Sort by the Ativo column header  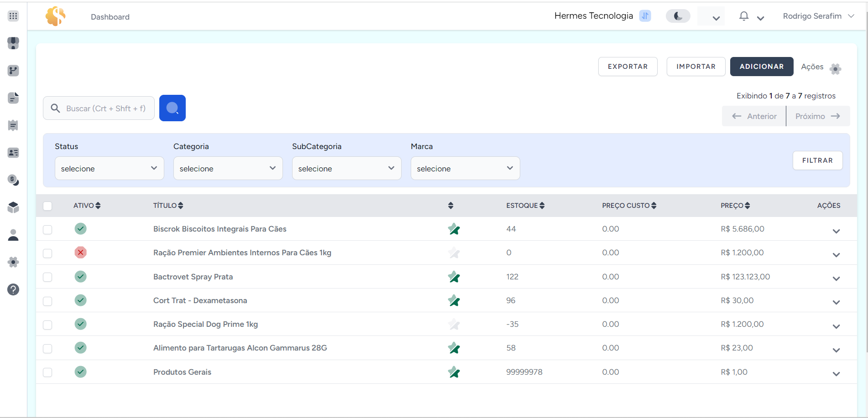pyautogui.click(x=87, y=206)
